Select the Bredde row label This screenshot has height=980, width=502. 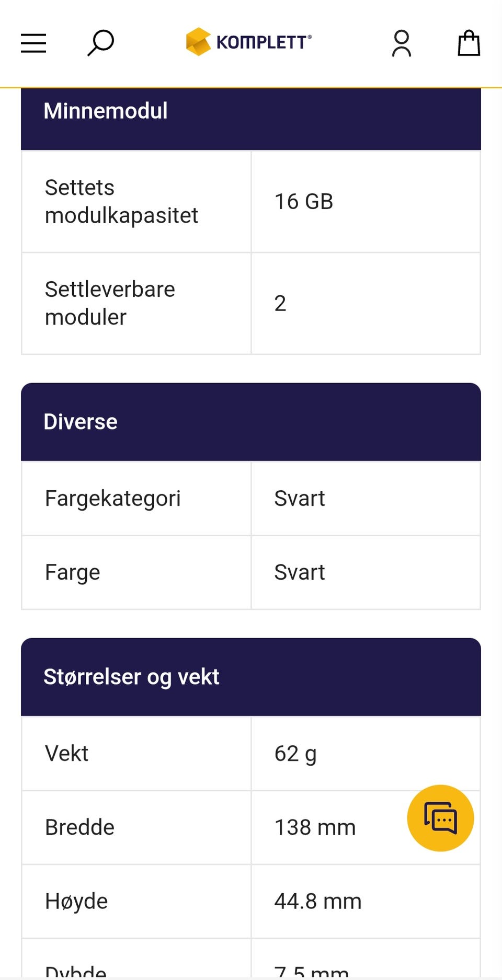click(x=79, y=827)
